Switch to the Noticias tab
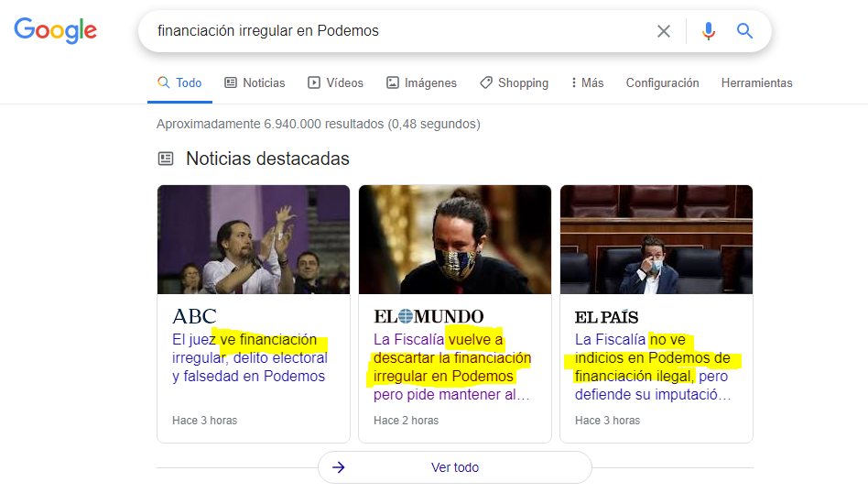The width and height of the screenshot is (868, 493). (x=255, y=83)
